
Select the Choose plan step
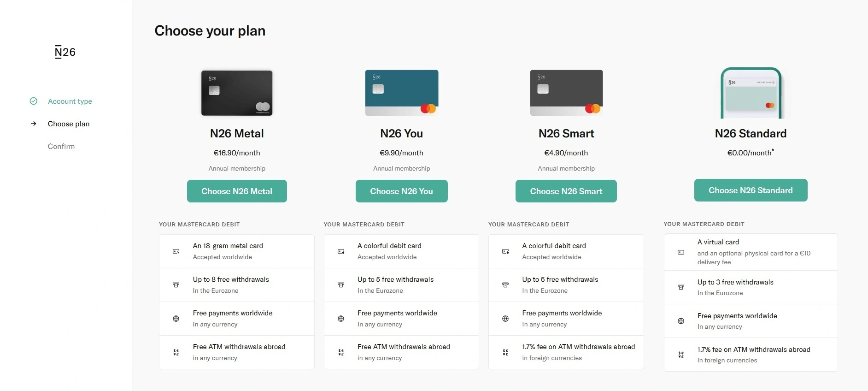point(69,124)
